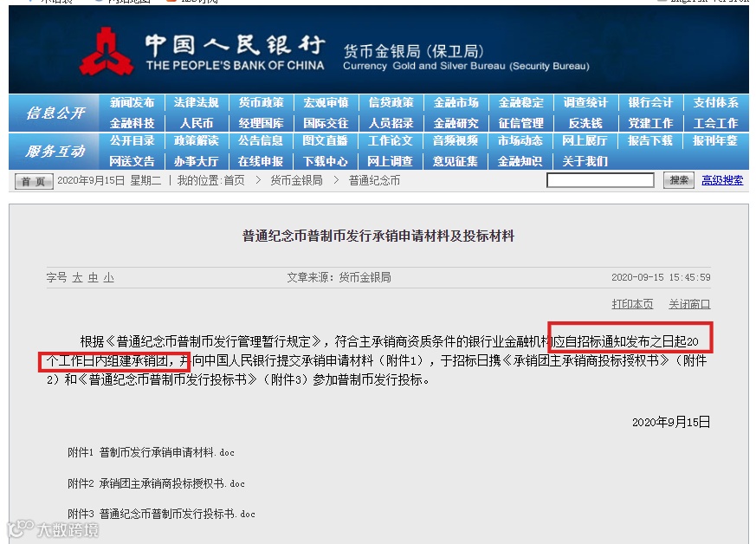The height and width of the screenshot is (544, 756).
Task: Open 关于我们 menu item
Action: (585, 161)
